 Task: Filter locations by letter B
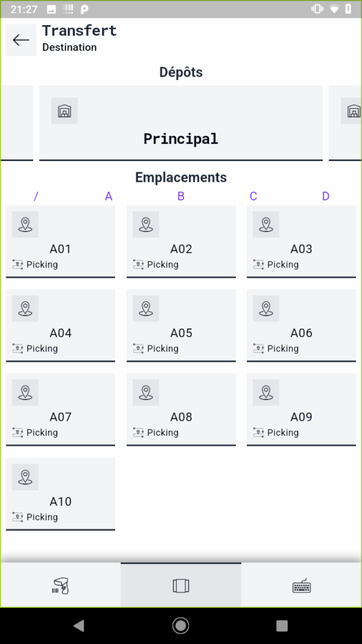tap(180, 196)
